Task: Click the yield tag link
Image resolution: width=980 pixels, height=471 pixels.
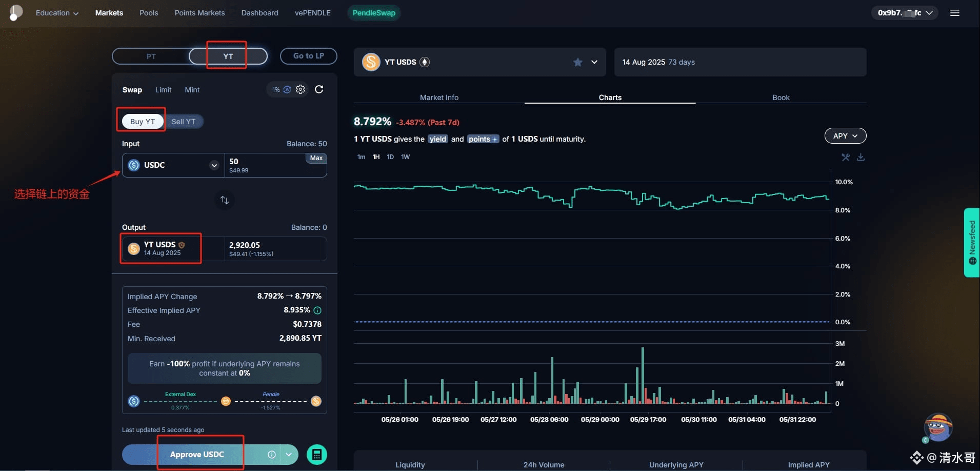Action: click(438, 139)
